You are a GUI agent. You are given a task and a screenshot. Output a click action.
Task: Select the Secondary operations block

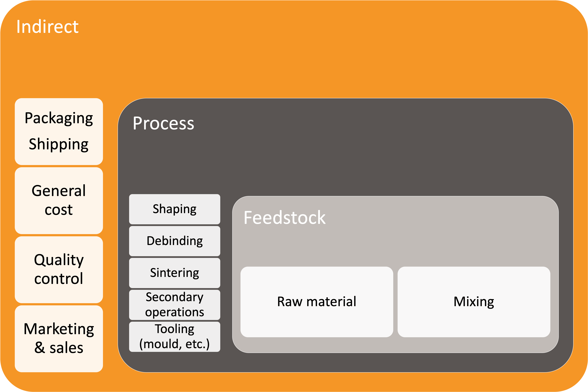point(175,303)
